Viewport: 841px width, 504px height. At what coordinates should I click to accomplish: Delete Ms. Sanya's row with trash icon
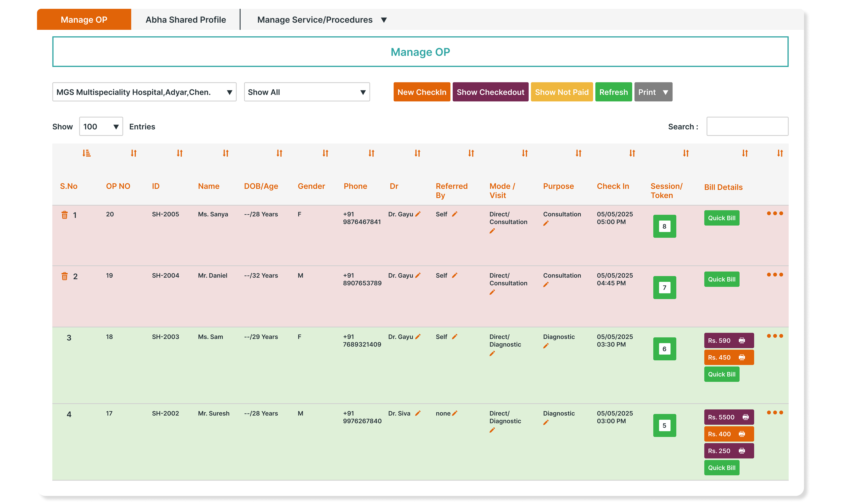pyautogui.click(x=65, y=215)
